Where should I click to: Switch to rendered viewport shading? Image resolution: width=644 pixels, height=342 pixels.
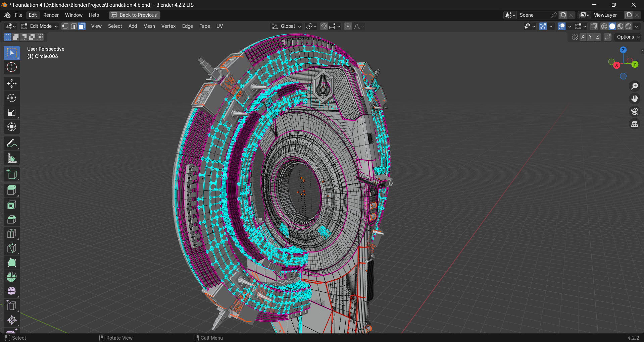point(628,26)
